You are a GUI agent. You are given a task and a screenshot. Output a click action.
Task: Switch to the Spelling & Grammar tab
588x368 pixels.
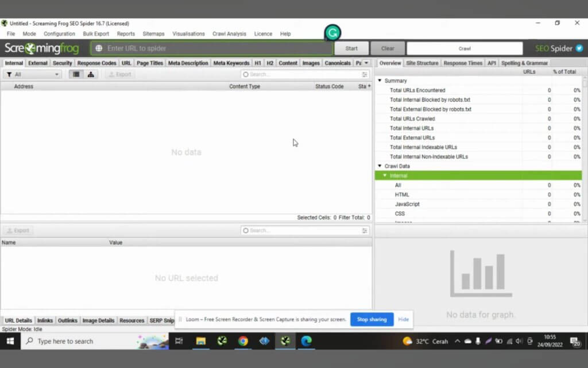[524, 63]
